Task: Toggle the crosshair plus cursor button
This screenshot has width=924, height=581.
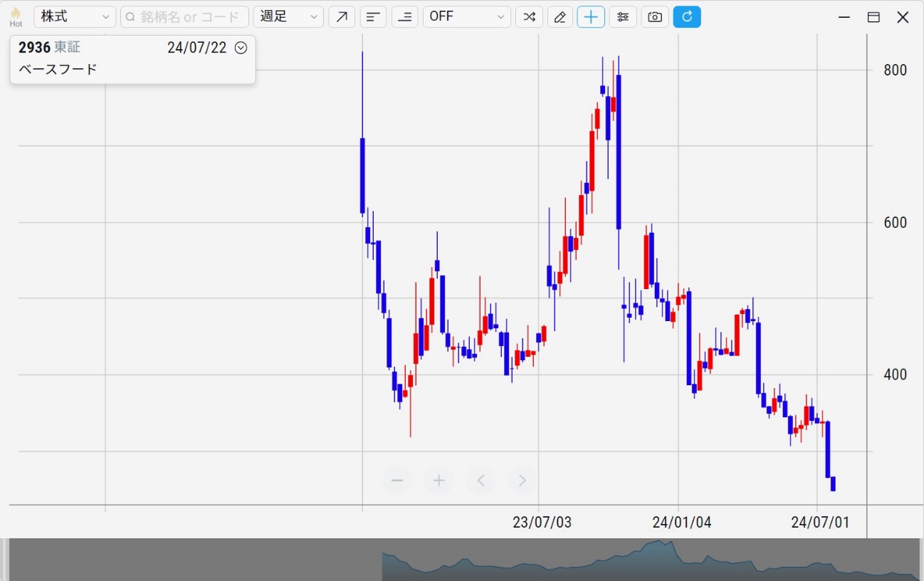Action: click(x=591, y=17)
